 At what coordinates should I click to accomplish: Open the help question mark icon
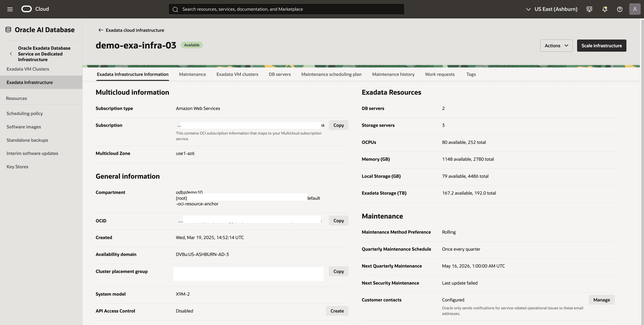point(619,9)
